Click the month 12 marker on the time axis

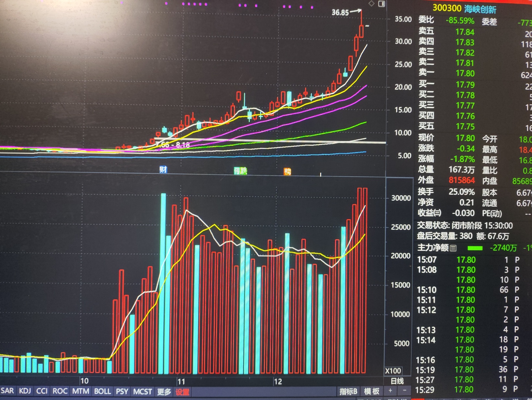(278, 382)
